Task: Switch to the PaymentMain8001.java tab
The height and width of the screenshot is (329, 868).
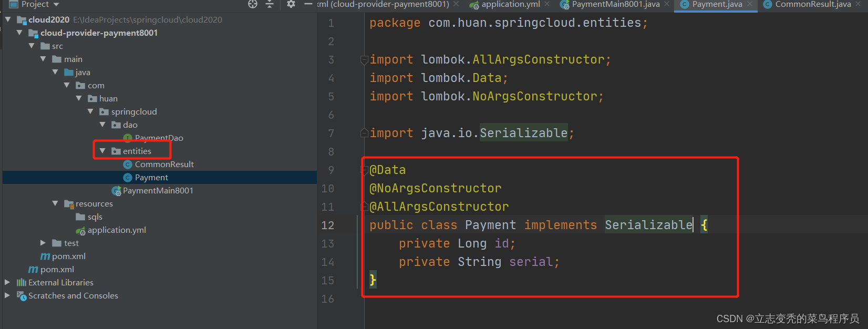Action: coord(615,4)
